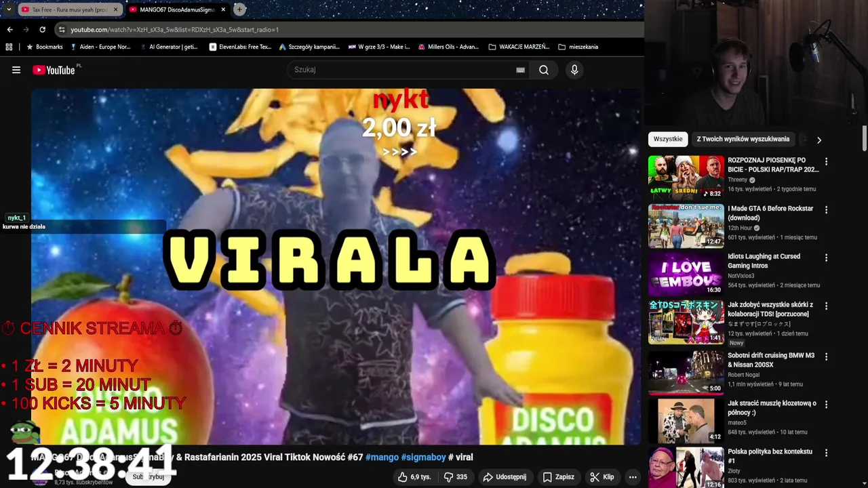Save the video with the Zapisz button

click(558, 477)
